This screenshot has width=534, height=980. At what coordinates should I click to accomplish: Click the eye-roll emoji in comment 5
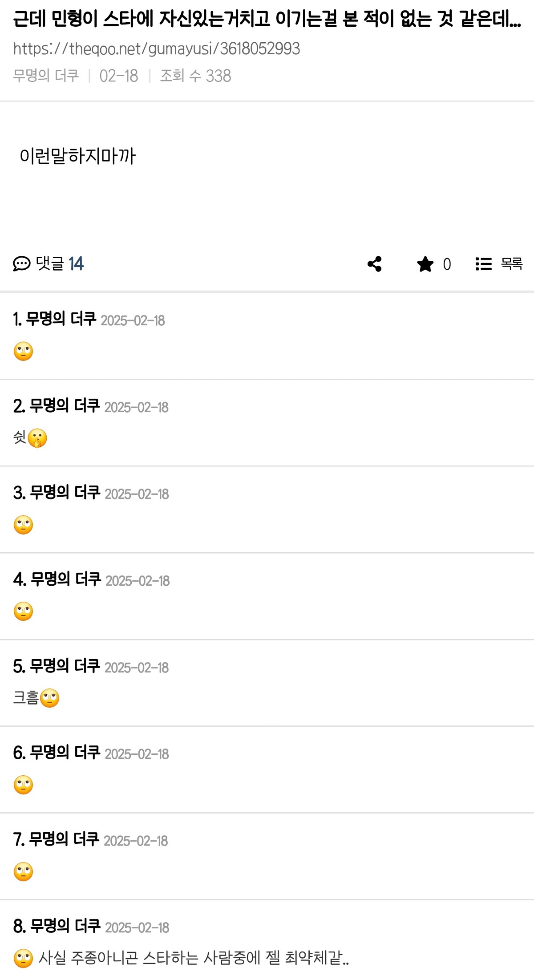click(49, 698)
